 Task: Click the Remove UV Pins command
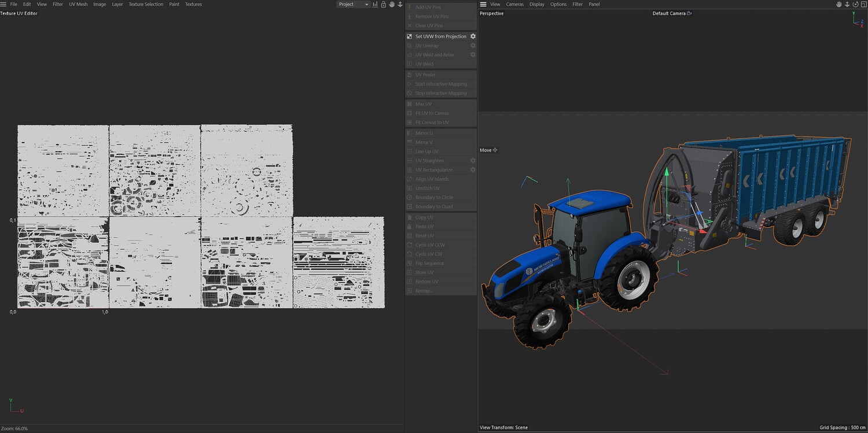[441, 17]
